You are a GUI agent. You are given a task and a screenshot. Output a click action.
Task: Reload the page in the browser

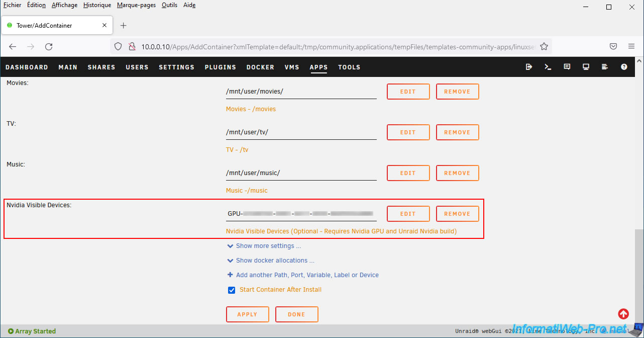point(49,46)
